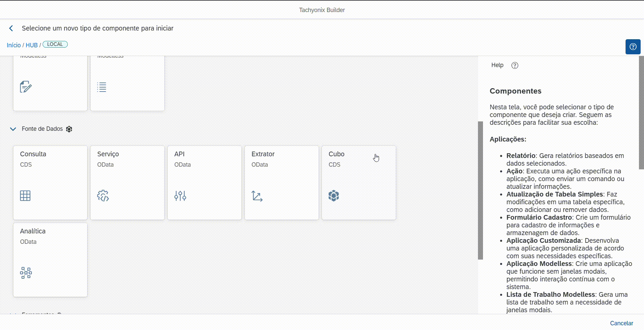Click the gear code icon on Serviço tile
This screenshot has height=330, width=644.
[x=103, y=196]
